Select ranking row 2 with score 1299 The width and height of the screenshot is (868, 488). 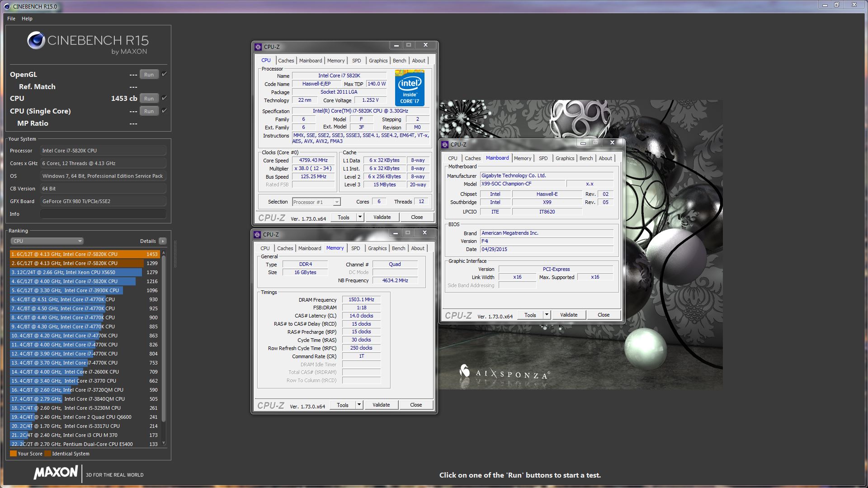(85, 263)
